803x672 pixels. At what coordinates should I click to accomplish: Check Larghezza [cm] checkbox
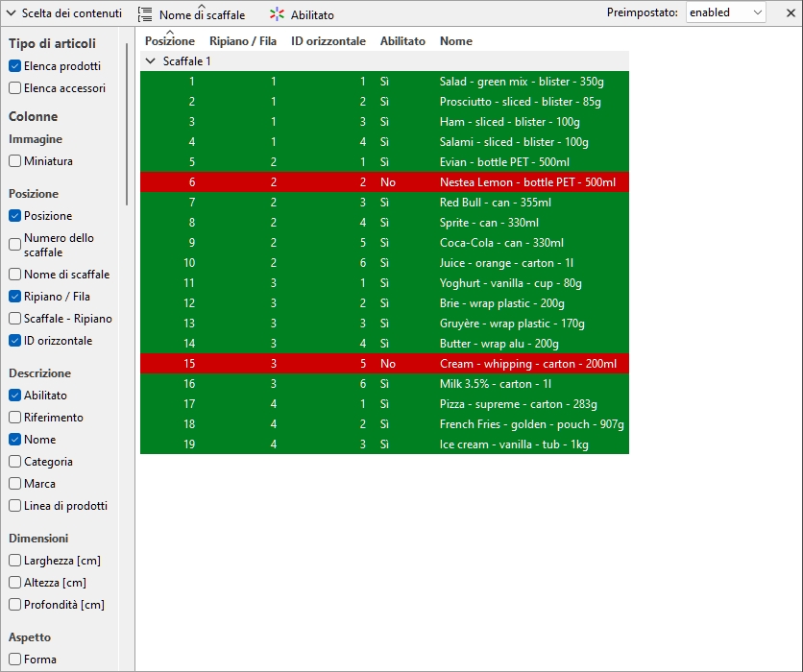tap(14, 561)
